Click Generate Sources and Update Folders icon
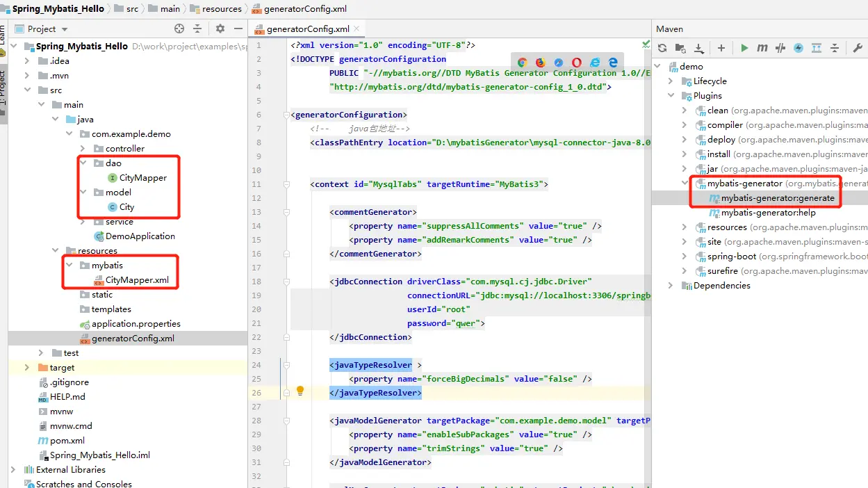868x488 pixels. (x=680, y=48)
